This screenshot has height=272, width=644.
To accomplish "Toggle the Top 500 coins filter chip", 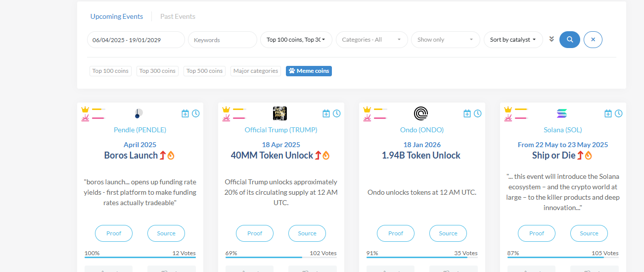I will coord(204,71).
